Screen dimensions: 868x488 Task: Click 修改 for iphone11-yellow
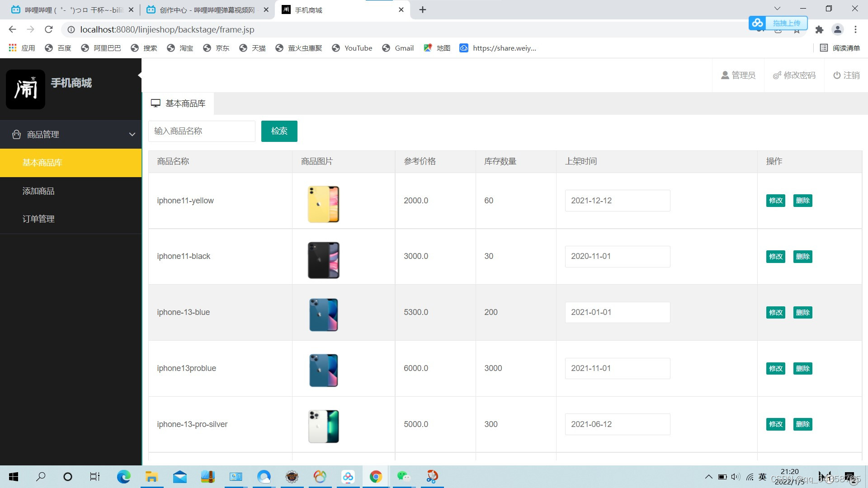click(776, 201)
